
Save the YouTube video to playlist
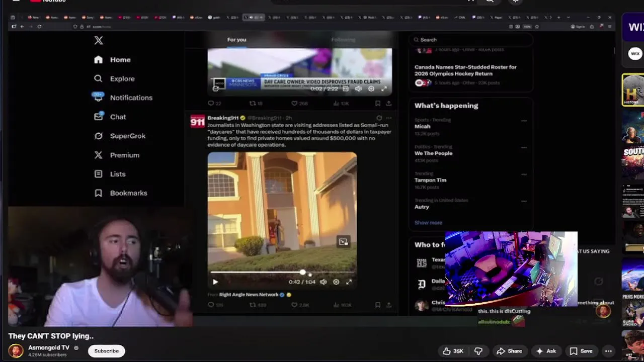click(581, 351)
